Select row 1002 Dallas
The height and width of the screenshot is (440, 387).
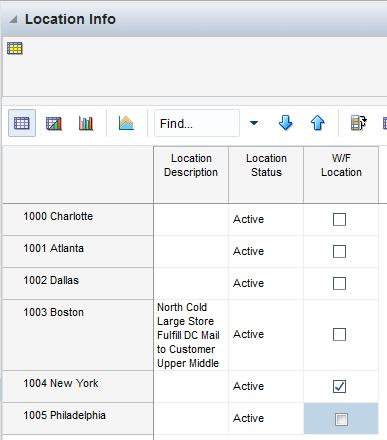click(x=78, y=284)
